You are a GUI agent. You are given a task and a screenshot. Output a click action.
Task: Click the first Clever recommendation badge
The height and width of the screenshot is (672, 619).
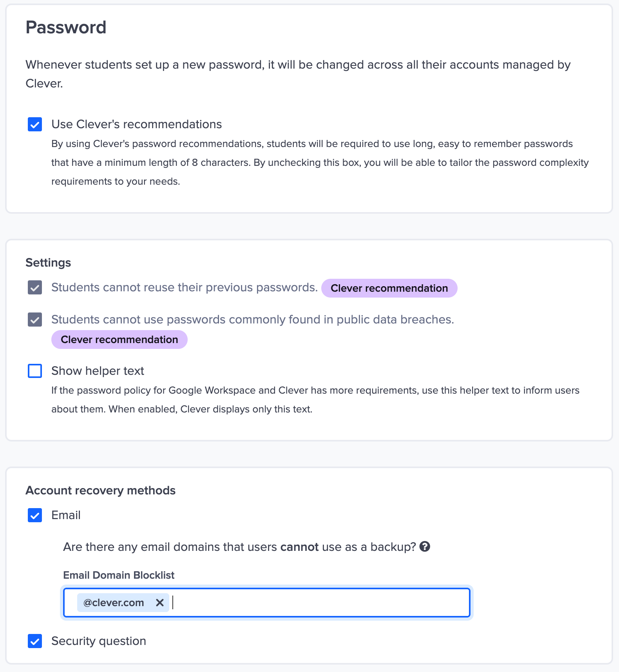tap(389, 288)
